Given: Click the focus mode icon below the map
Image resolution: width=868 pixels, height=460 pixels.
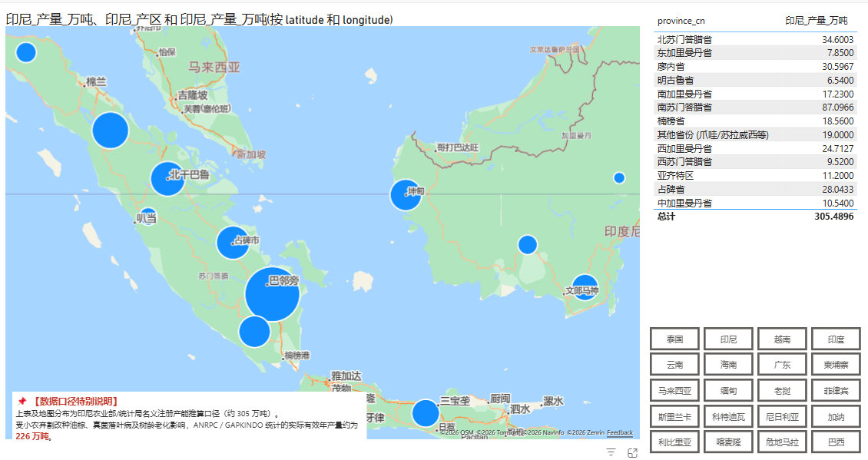Looking at the screenshot, I should coord(632,453).
